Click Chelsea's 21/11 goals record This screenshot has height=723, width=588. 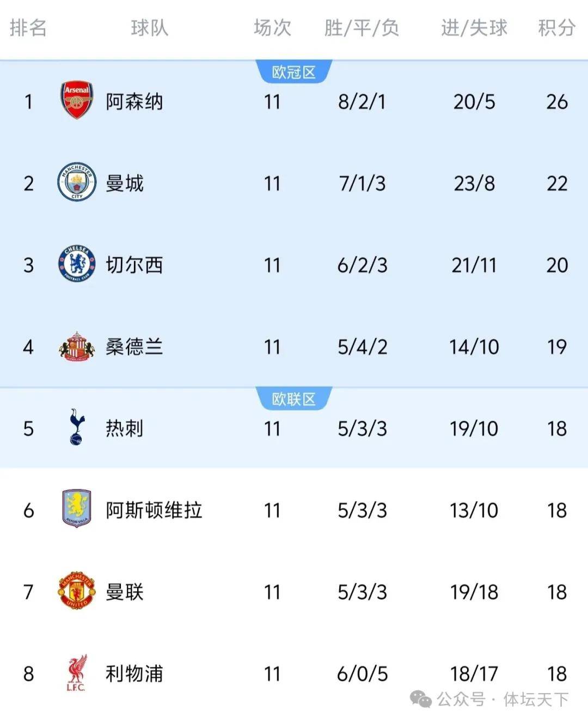(474, 265)
